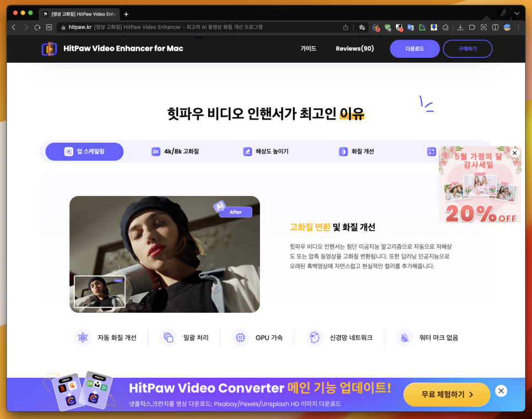Open a new browser tab
Image resolution: width=532 pixels, height=419 pixels.
(x=126, y=14)
